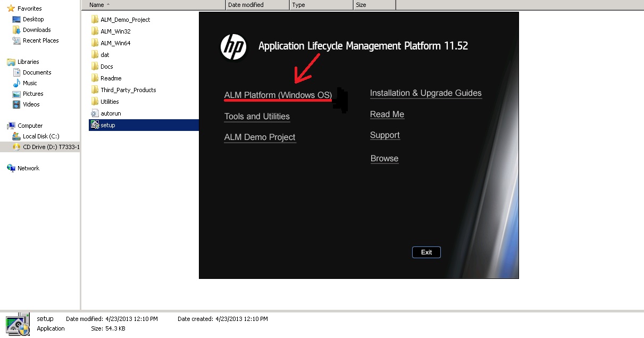Select Favorites heading in navigation pane
Image resolution: width=644 pixels, height=338 pixels.
click(29, 9)
